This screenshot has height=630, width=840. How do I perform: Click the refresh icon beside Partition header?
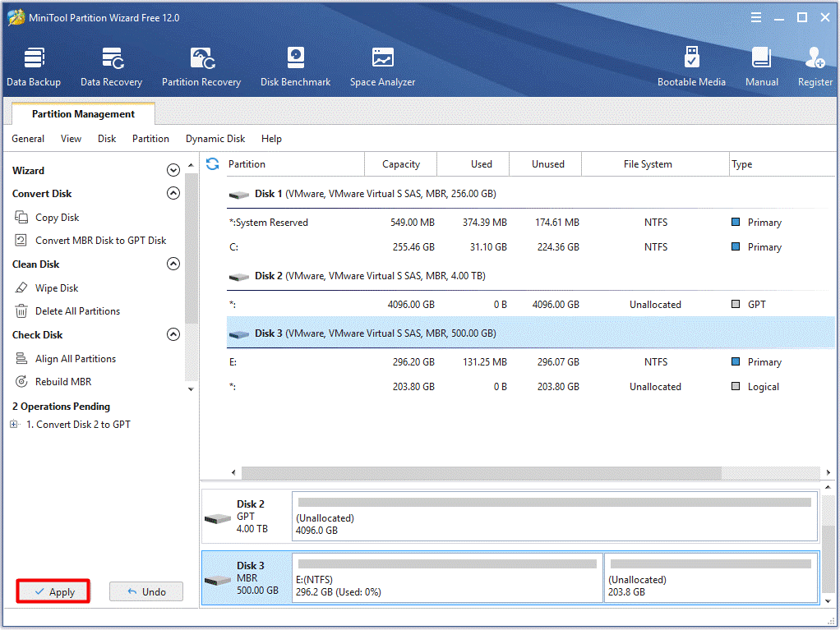(213, 163)
